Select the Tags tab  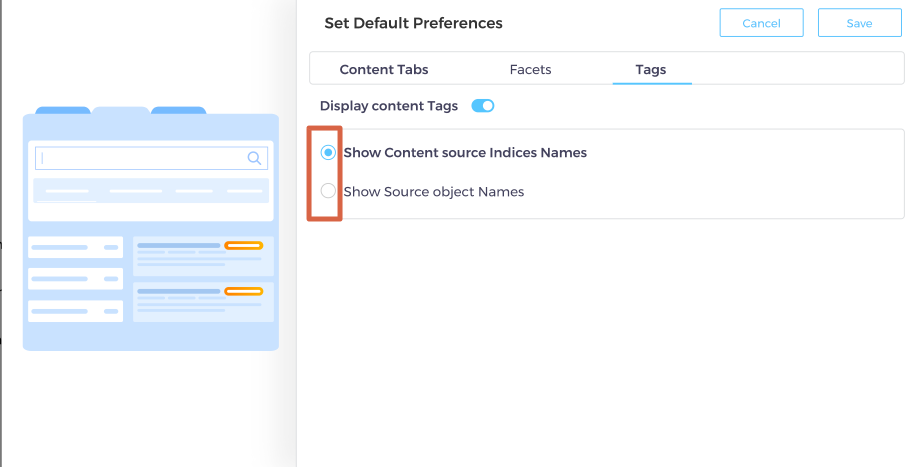tap(651, 70)
